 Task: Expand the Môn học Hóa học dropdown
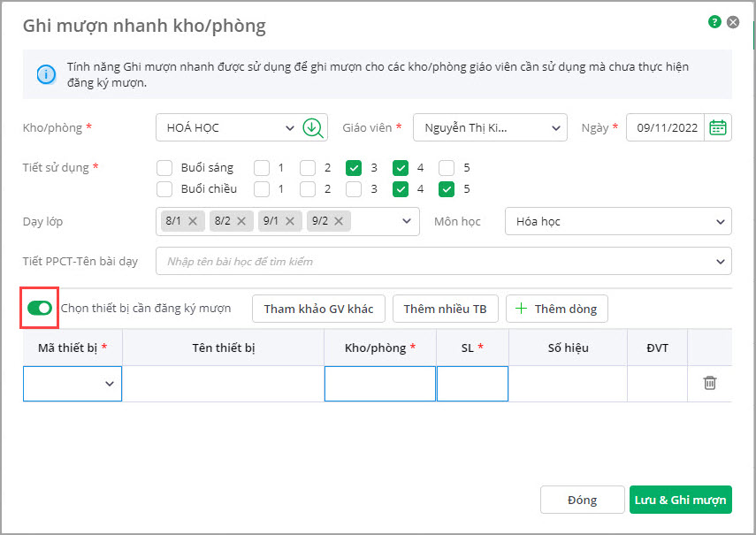[x=617, y=221]
